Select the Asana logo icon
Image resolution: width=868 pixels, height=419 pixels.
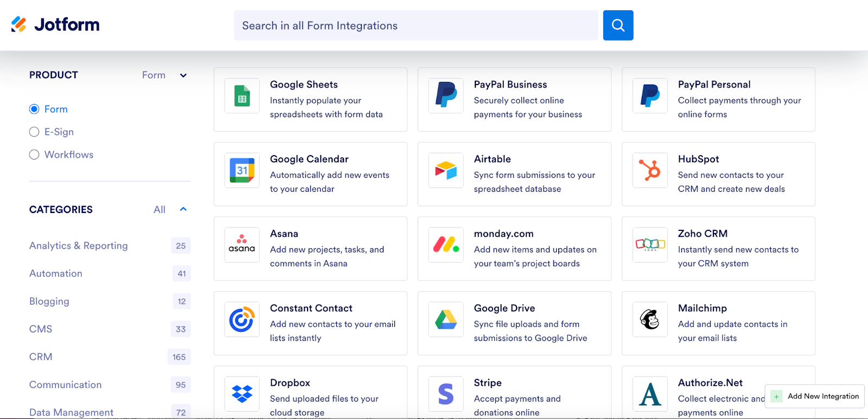coord(242,245)
